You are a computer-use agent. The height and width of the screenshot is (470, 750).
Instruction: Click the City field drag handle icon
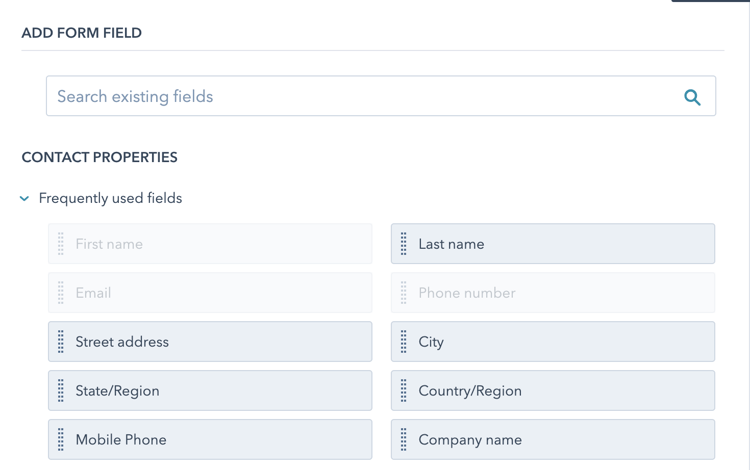tap(404, 342)
